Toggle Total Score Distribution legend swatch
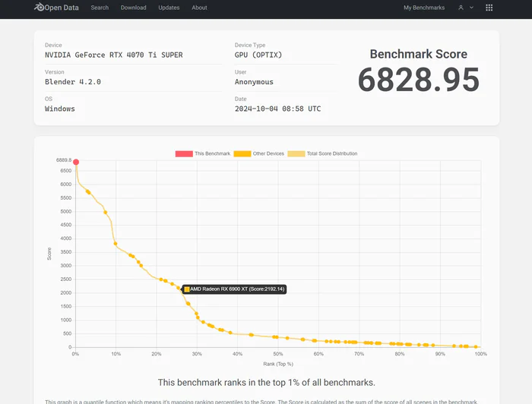The image size is (532, 404). click(296, 153)
